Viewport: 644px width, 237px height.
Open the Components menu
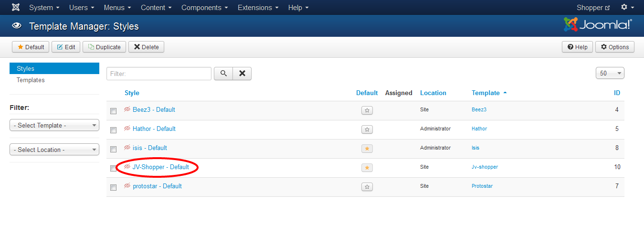(205, 8)
